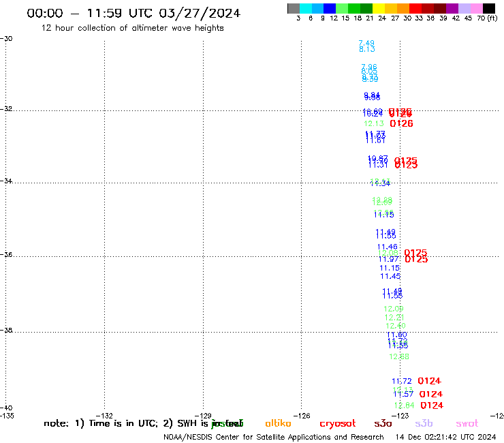Click the blue 11.72 value beside 0124
Image resolution: width=504 pixels, height=443 pixels.
[x=402, y=381]
